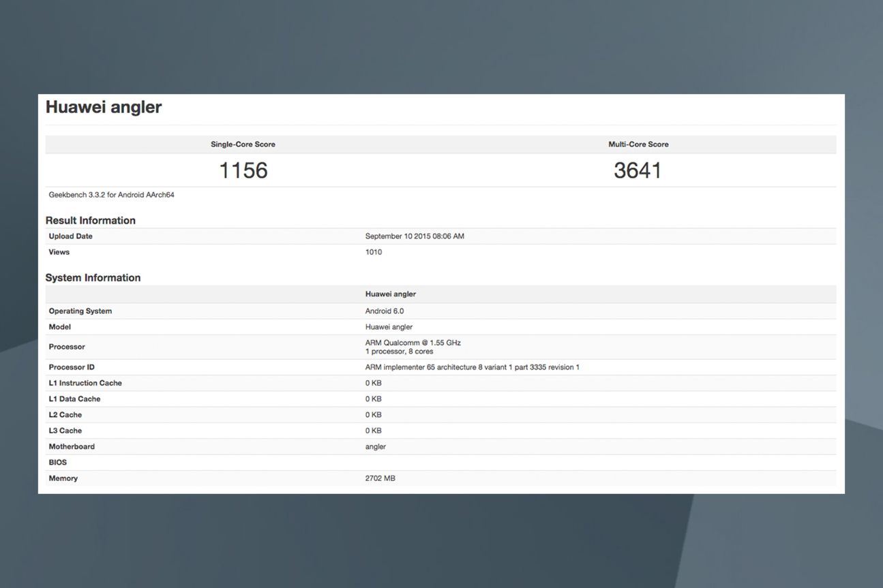883x588 pixels.
Task: Select the Memory value 2702 MB
Action: pos(380,478)
